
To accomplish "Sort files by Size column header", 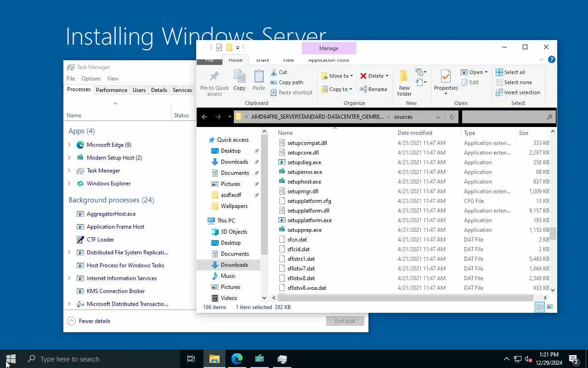I will coord(532,133).
